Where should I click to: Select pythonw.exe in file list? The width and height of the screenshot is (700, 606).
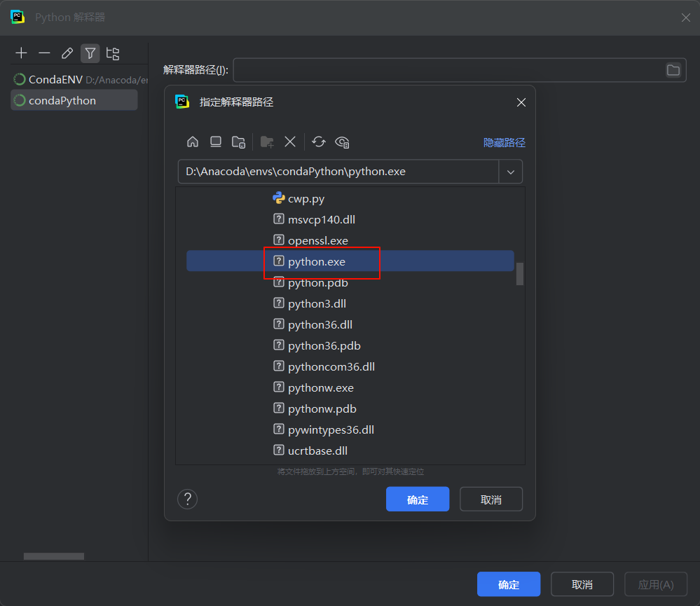pyautogui.click(x=350, y=388)
